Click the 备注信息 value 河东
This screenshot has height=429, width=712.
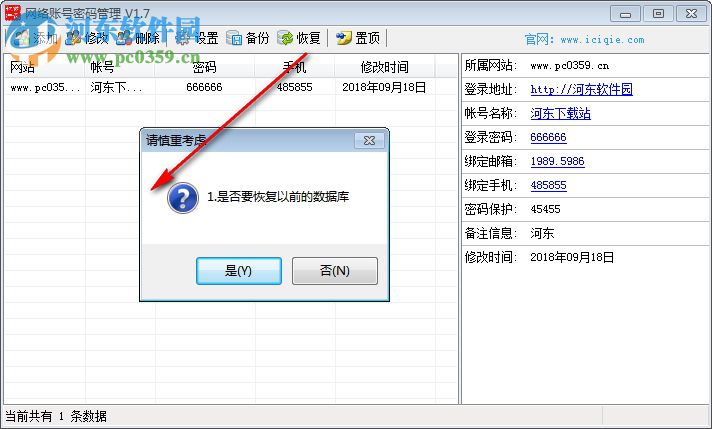click(x=542, y=233)
